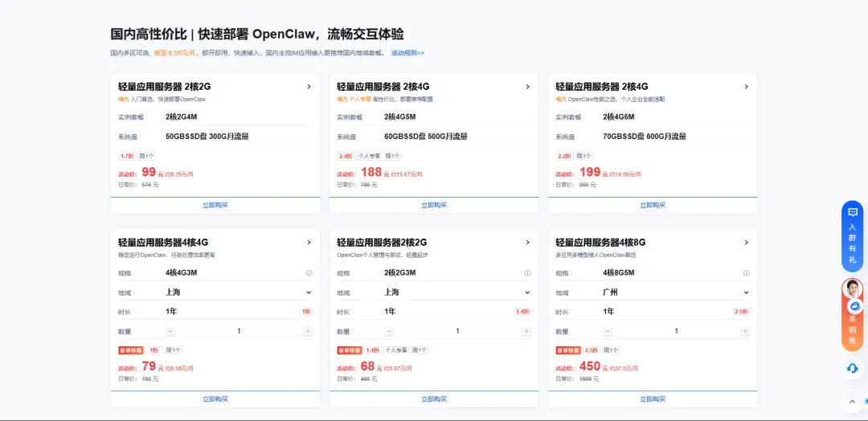This screenshot has width=868, height=421.
Task: Click 立即购买 under the 188元 card
Action: 434,205
